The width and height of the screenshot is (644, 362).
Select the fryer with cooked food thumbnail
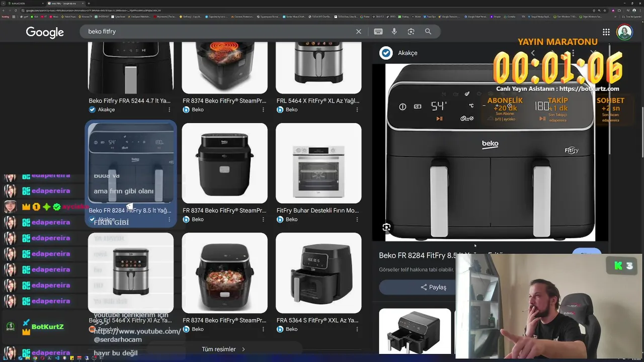[x=224, y=273]
